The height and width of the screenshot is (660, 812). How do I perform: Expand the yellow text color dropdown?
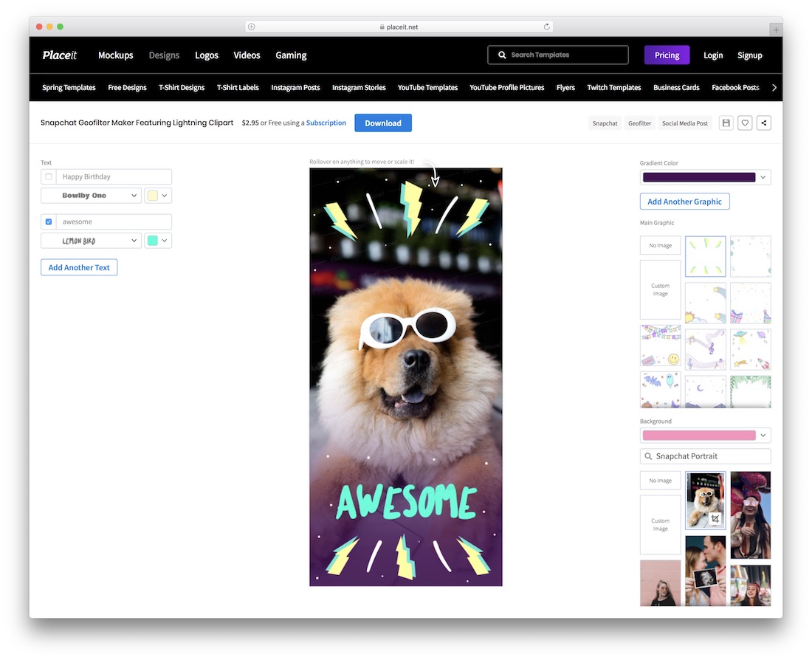click(x=164, y=196)
